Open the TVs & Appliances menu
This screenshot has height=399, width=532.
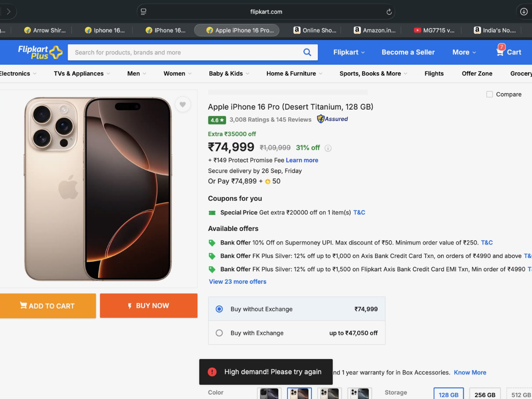pos(82,74)
